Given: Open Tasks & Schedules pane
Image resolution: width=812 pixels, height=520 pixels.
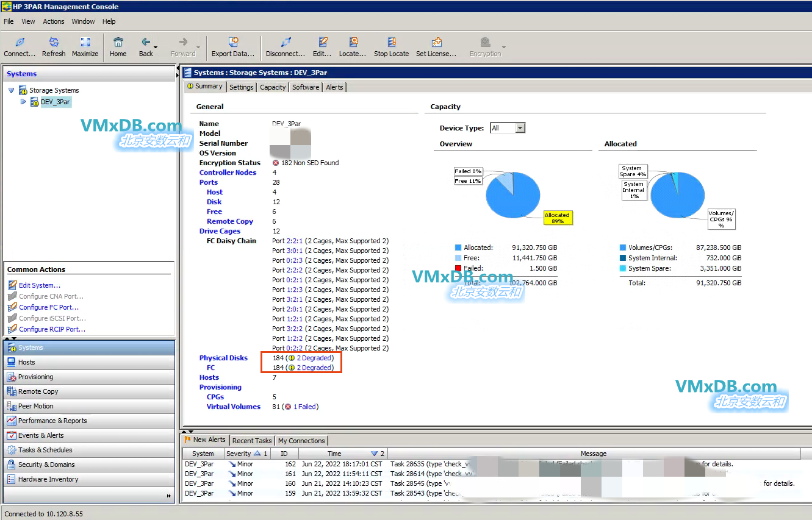Looking at the screenshot, I should [x=89, y=450].
